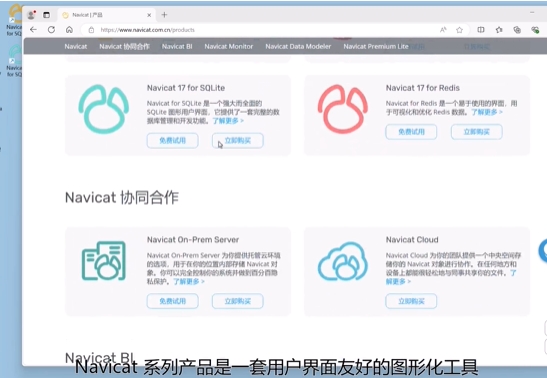Open the Navicat BI nav item

click(177, 46)
